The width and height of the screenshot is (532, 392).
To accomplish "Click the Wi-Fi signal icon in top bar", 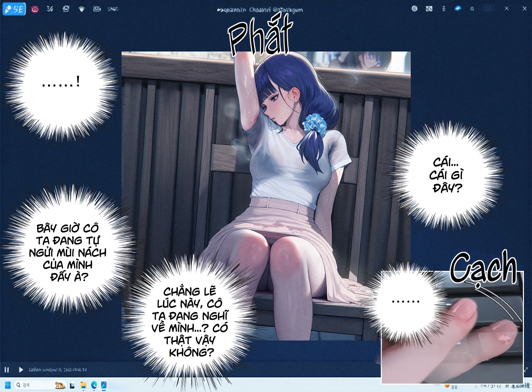I will [x=81, y=9].
